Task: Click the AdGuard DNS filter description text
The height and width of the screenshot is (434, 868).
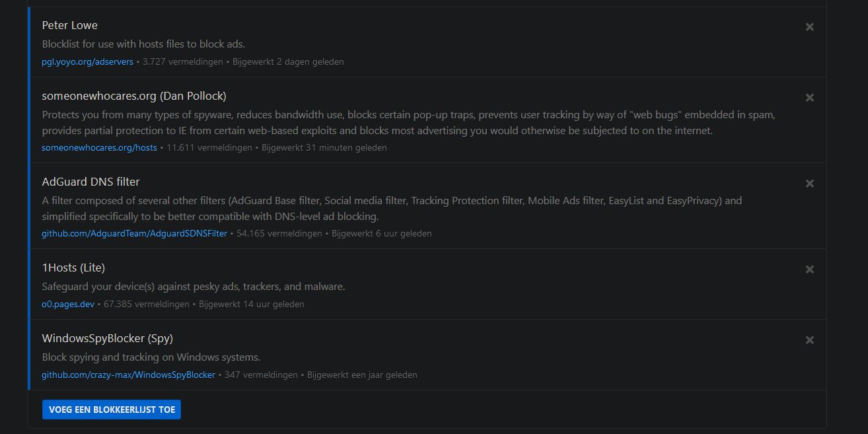Action: (x=391, y=208)
